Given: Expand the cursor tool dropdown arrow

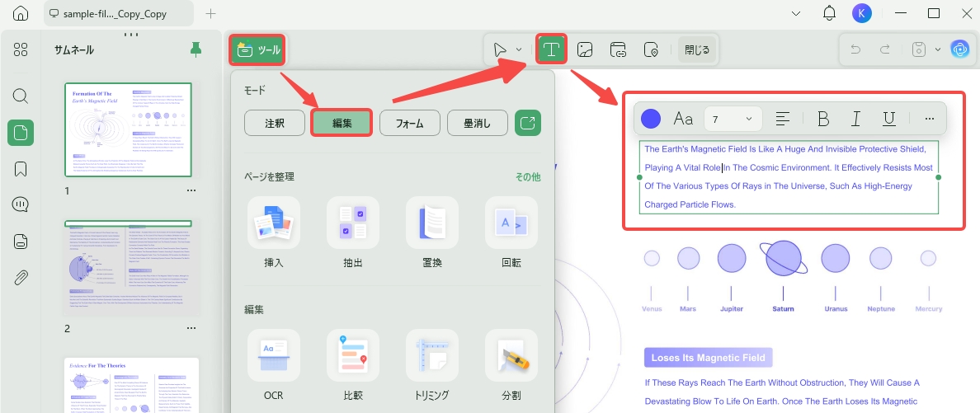Looking at the screenshot, I should coord(519,50).
